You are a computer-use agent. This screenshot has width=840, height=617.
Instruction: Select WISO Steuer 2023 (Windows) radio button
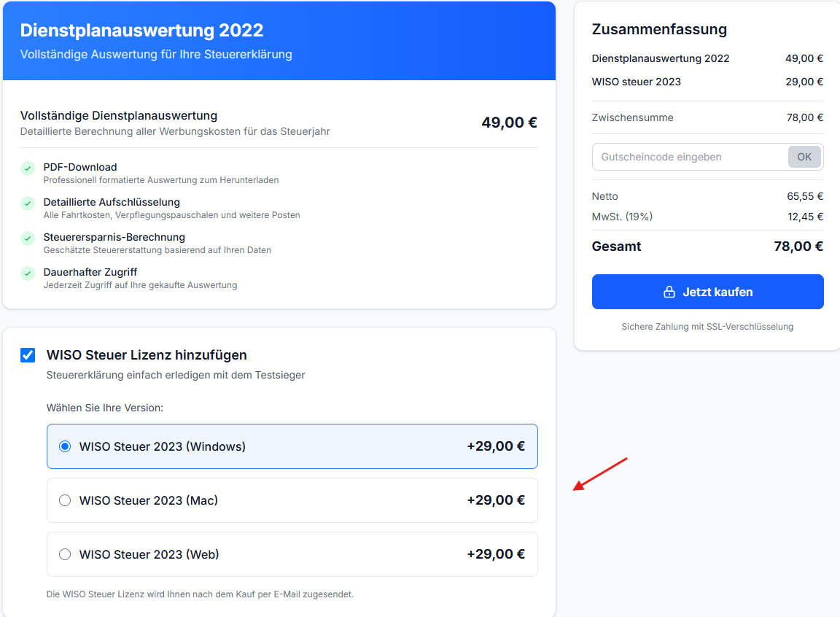pyautogui.click(x=65, y=446)
